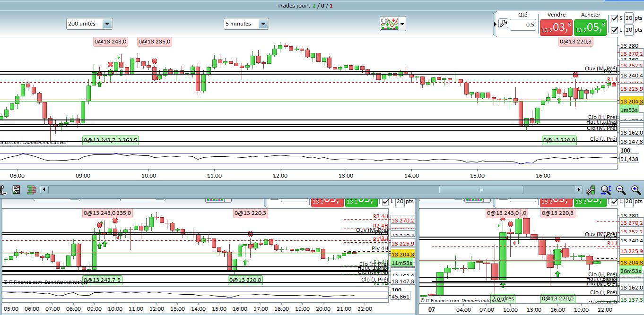Screen dimensions: 644x315
Task: Click IT-Finance.com link in bottom-left chart
Action: pyautogui.click(x=24, y=281)
